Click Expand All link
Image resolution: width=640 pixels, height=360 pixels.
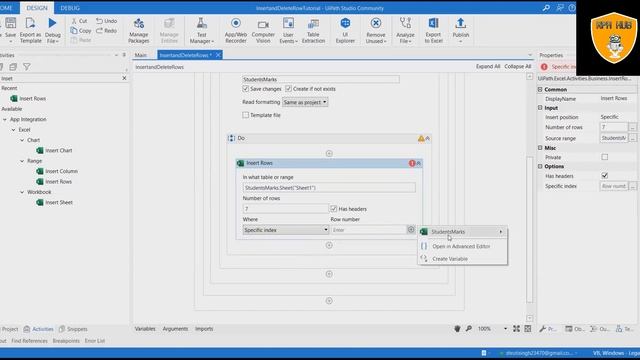[x=488, y=67]
